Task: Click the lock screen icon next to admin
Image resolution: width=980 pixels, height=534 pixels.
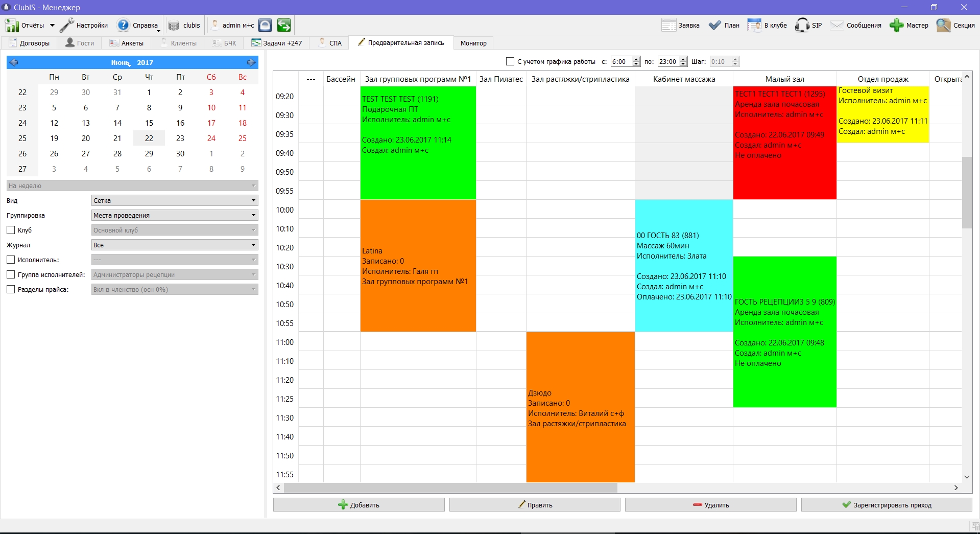Action: point(265,25)
